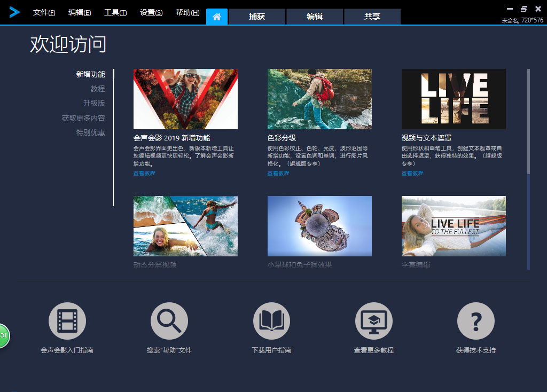Click the green 31 badge
The image size is (547, 392).
(4, 335)
